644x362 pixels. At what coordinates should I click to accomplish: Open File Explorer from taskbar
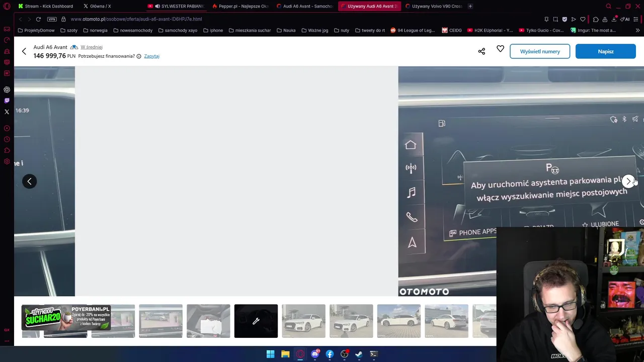coord(285,354)
